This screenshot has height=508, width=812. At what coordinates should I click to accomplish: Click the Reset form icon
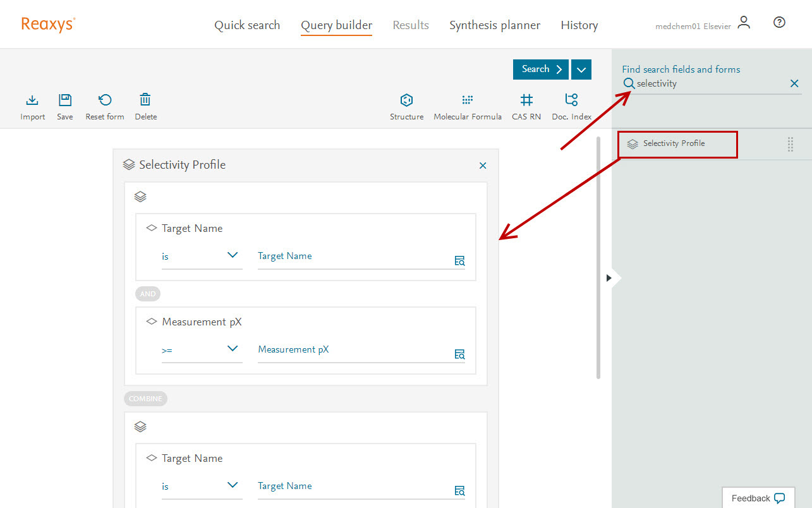coord(105,100)
